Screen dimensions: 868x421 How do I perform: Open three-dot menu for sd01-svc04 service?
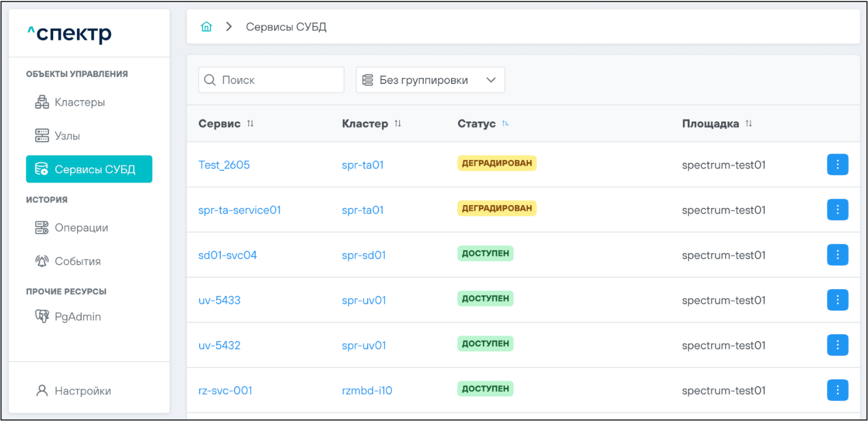[x=837, y=255]
